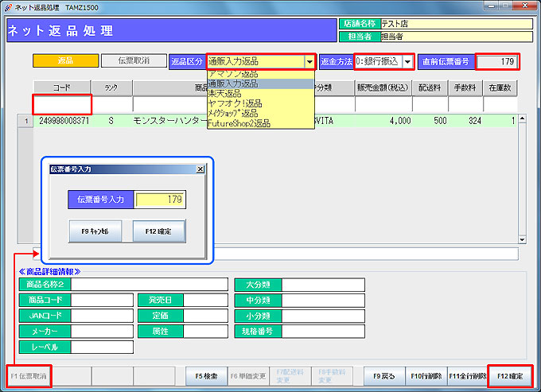The image size is (541, 392).
Task: Click the empty コード input cell
Action: click(61, 104)
